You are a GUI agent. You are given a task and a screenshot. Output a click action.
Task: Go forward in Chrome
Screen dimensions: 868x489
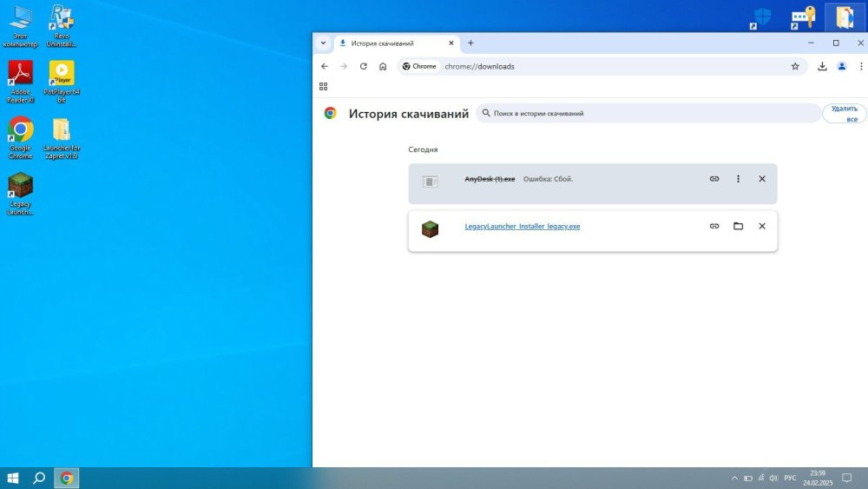[344, 67]
